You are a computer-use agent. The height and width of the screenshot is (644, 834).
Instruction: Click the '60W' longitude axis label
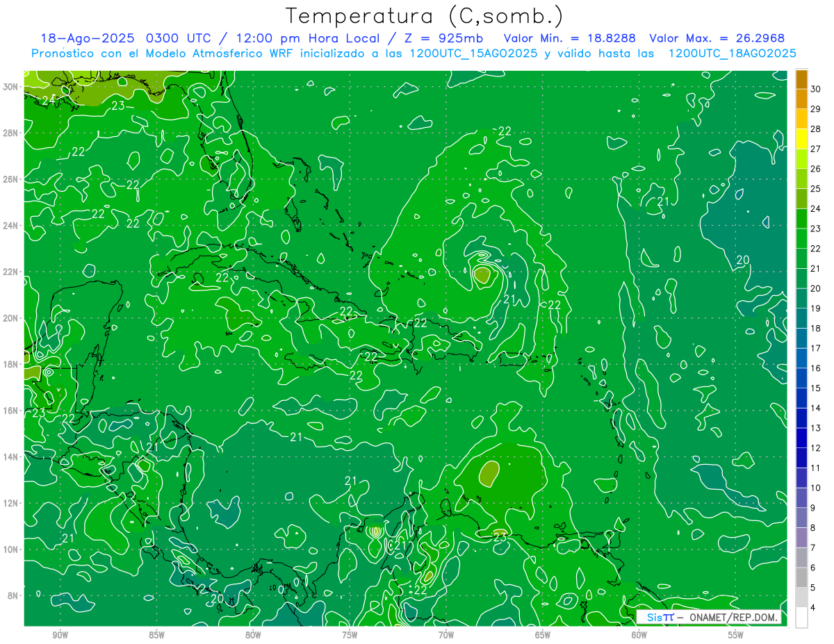pos(639,636)
